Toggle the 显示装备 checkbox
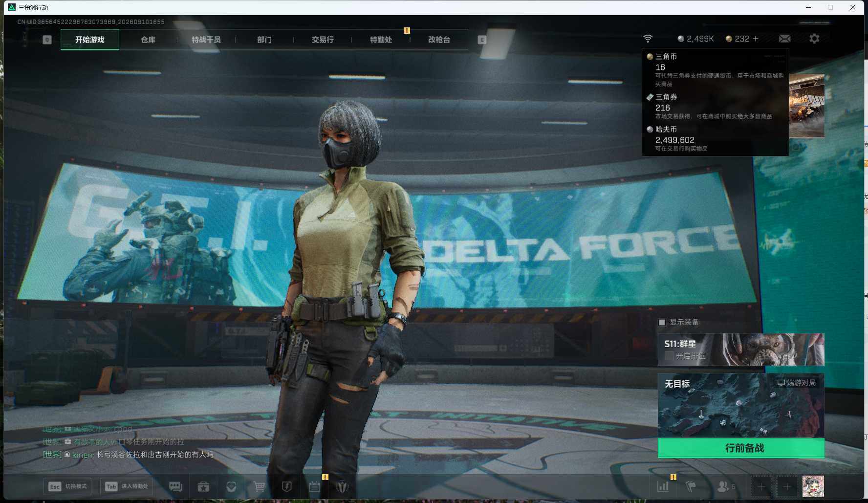The image size is (868, 503). [x=662, y=322]
